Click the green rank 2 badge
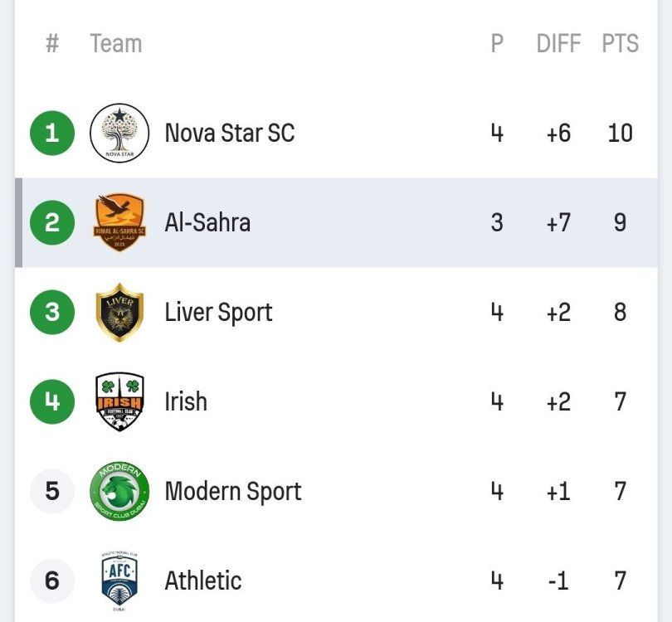 click(52, 222)
